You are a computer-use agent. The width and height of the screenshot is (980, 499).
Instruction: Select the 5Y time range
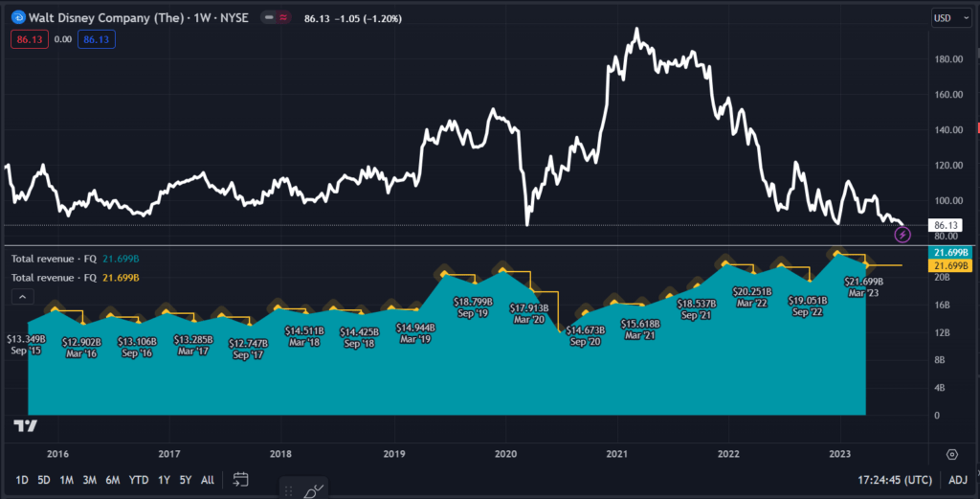pyautogui.click(x=186, y=480)
